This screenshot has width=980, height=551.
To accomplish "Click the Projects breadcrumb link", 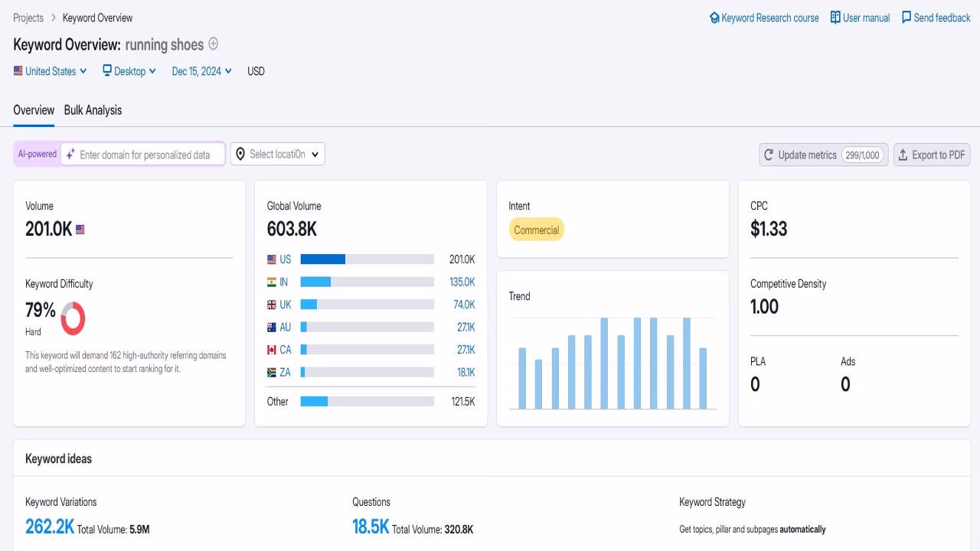I will [28, 17].
